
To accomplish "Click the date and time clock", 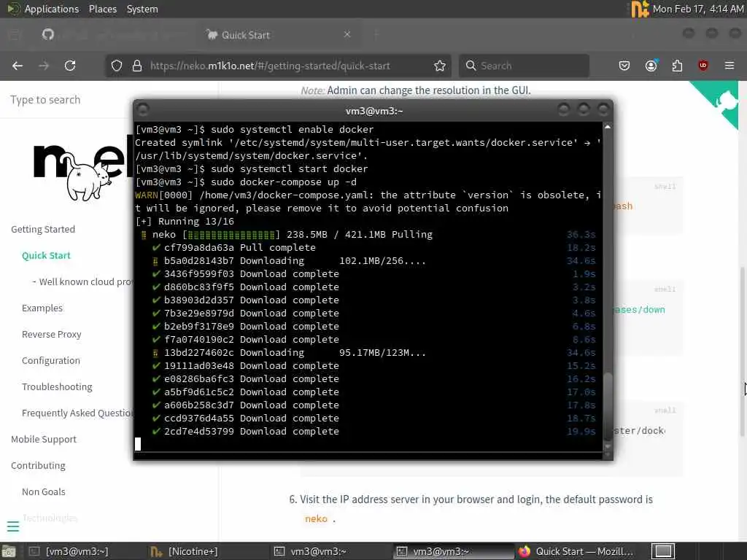I will click(x=698, y=9).
